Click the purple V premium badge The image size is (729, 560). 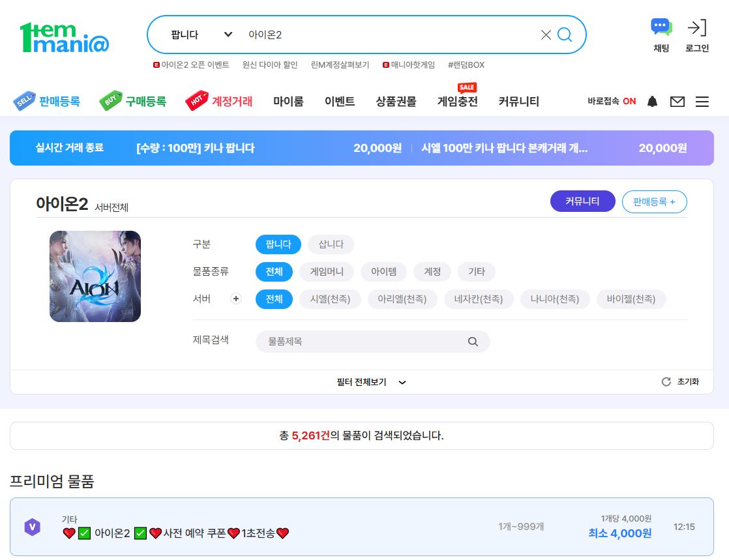[x=32, y=527]
